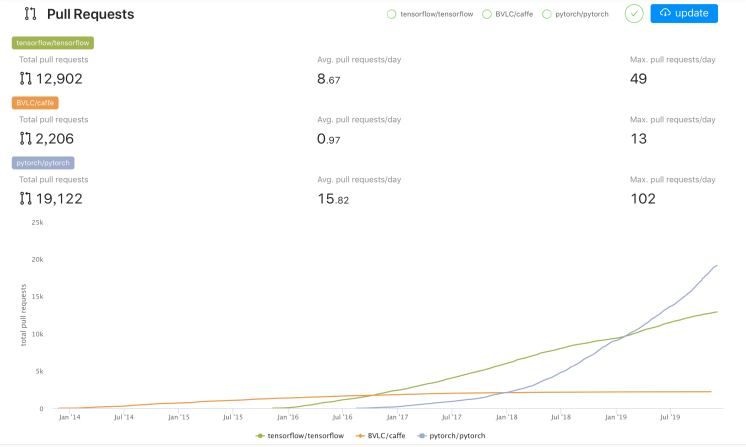Click the 20k y-axis label
The width and height of the screenshot is (746, 447).
[x=36, y=259]
